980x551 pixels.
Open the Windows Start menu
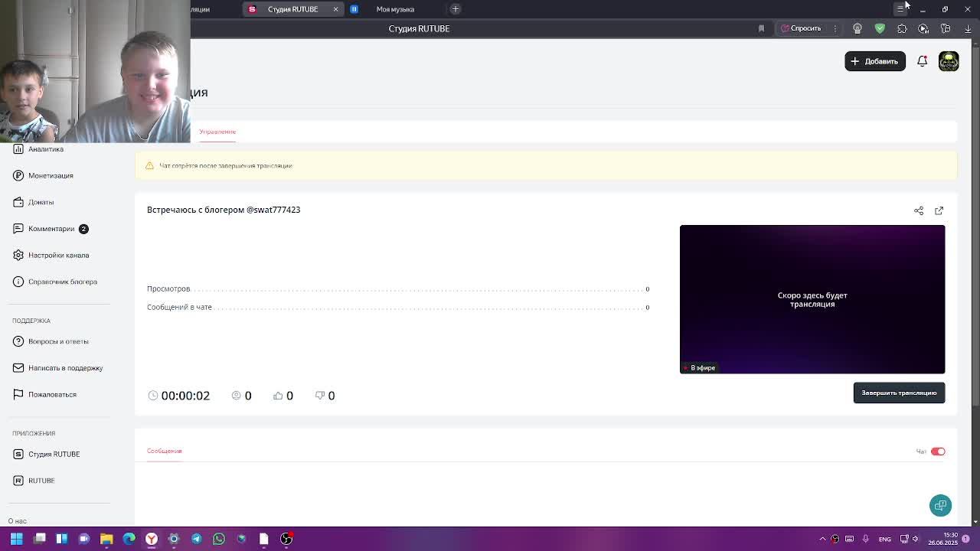coord(16,539)
